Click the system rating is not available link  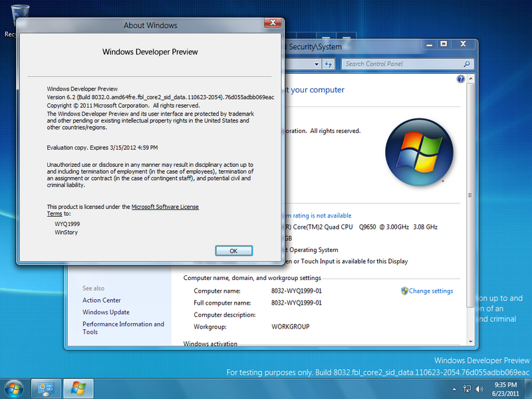(319, 215)
